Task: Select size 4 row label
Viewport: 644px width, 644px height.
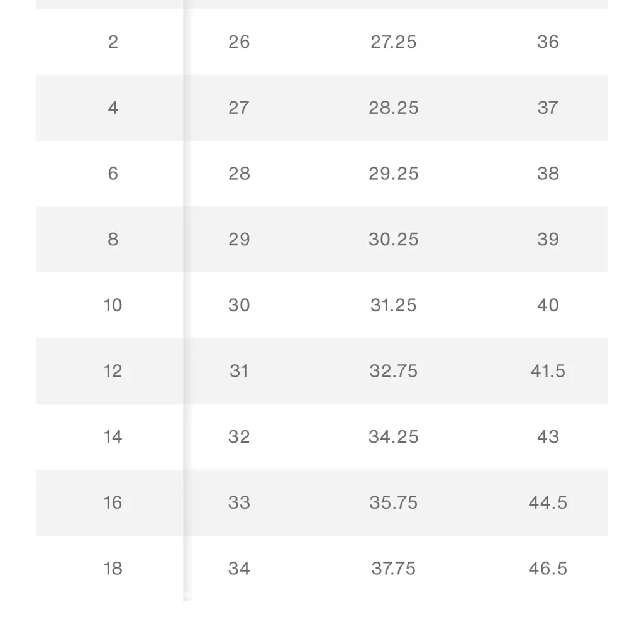Action: coord(113,108)
